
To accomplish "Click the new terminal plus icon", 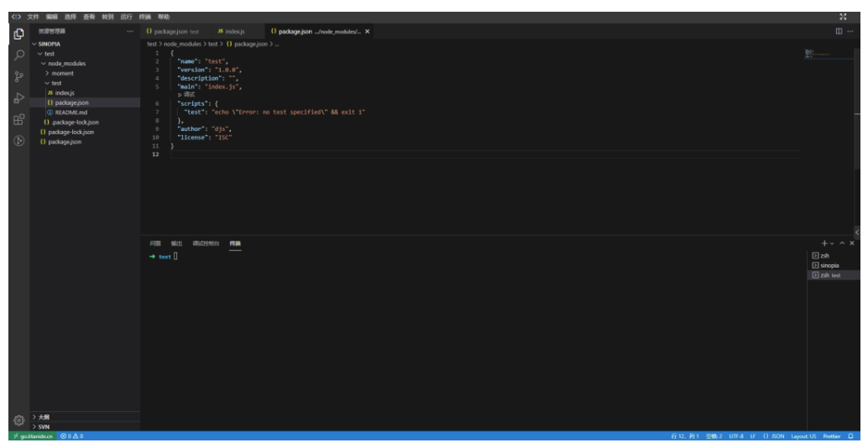I will (824, 243).
